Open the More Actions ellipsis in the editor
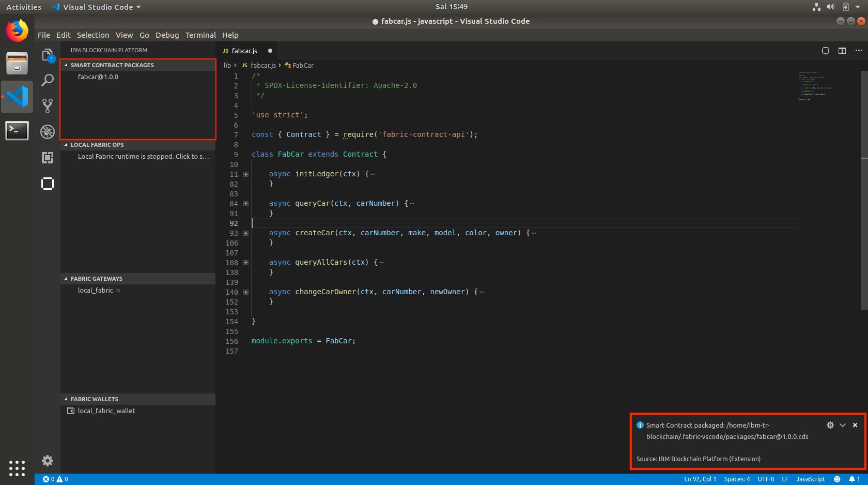 point(859,51)
